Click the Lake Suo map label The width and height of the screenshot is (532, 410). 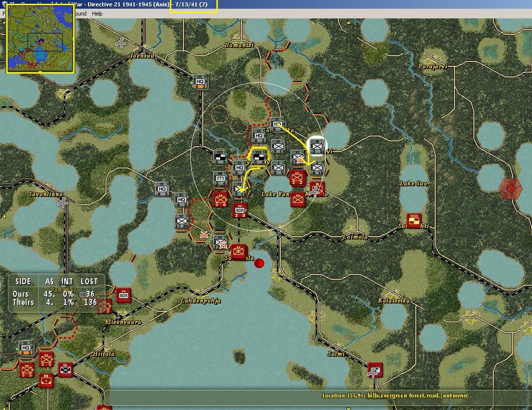tap(413, 183)
